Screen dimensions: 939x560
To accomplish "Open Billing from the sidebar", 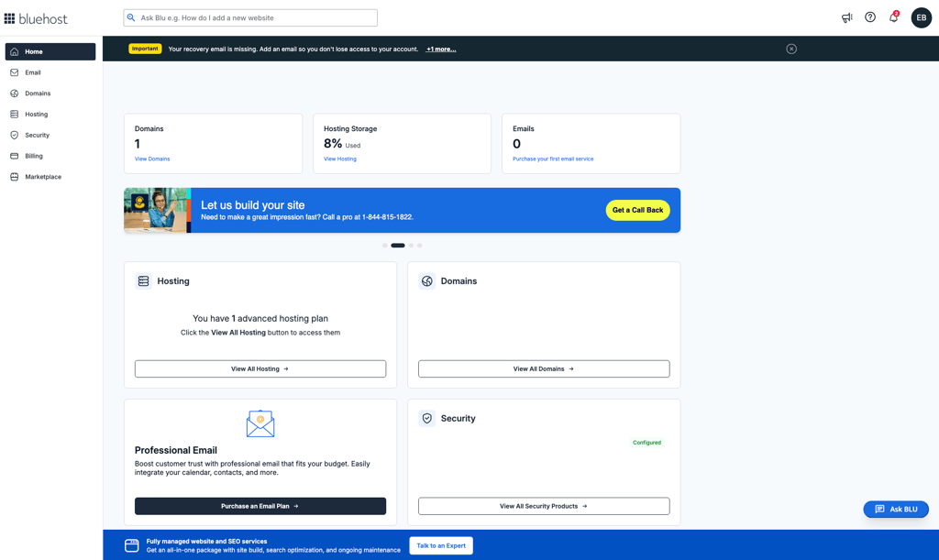I will (50, 156).
